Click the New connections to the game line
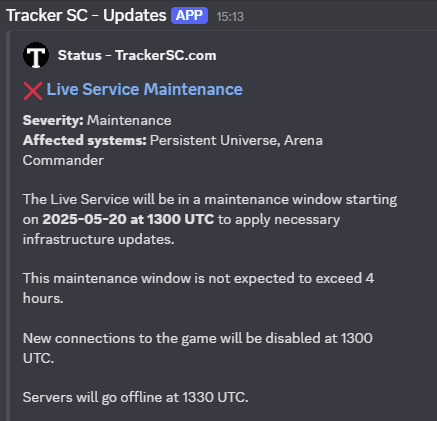The image size is (437, 421). tap(198, 338)
